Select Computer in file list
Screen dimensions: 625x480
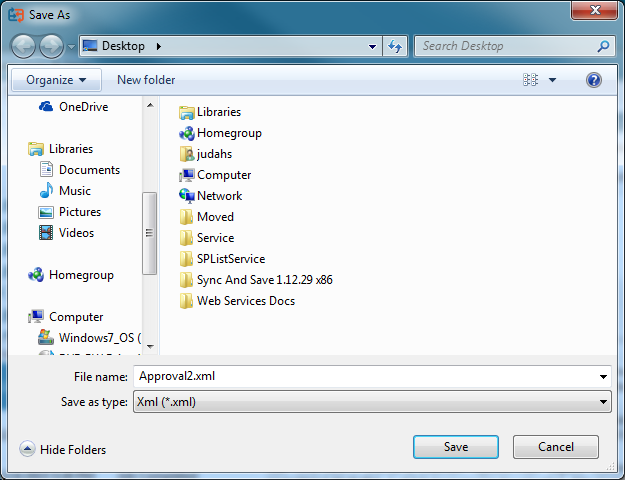coord(215,175)
